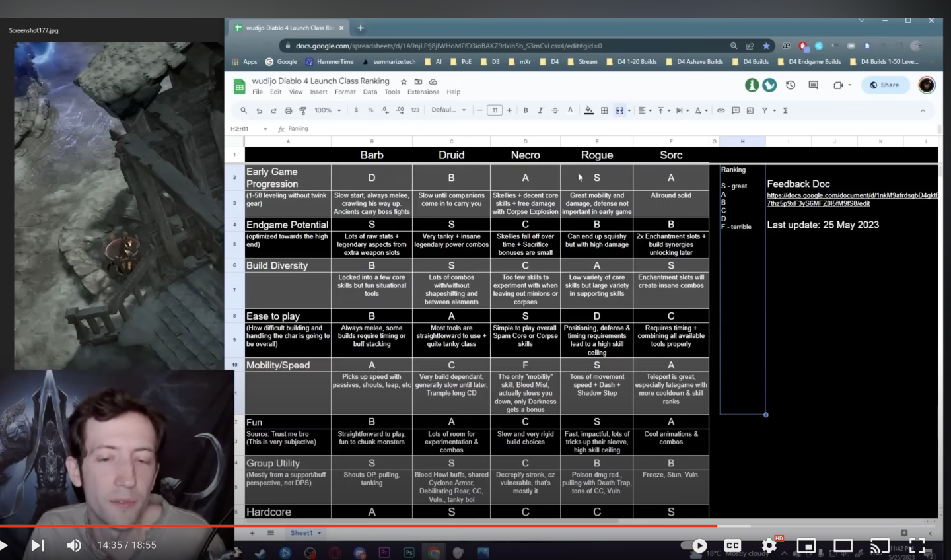Click the Insert chart icon
951x560 pixels.
pos(750,110)
